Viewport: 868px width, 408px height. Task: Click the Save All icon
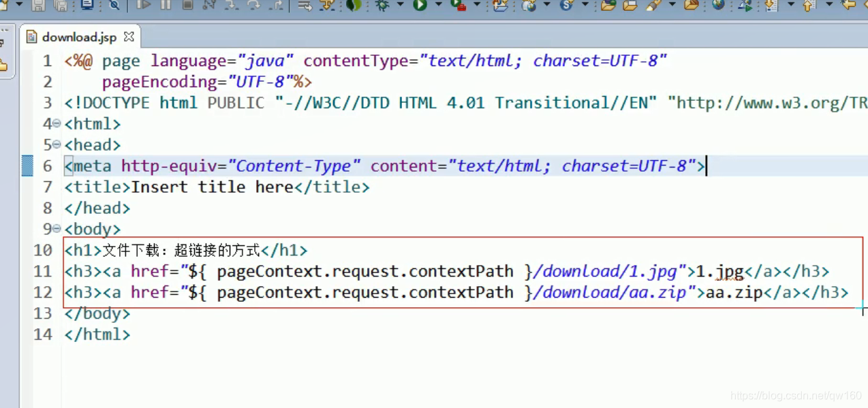(60, 5)
